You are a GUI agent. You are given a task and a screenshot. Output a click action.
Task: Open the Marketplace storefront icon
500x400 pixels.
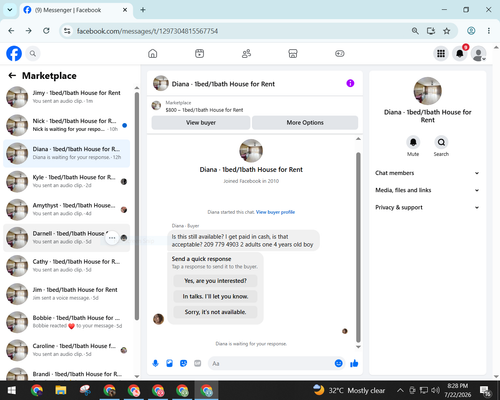[x=293, y=53]
